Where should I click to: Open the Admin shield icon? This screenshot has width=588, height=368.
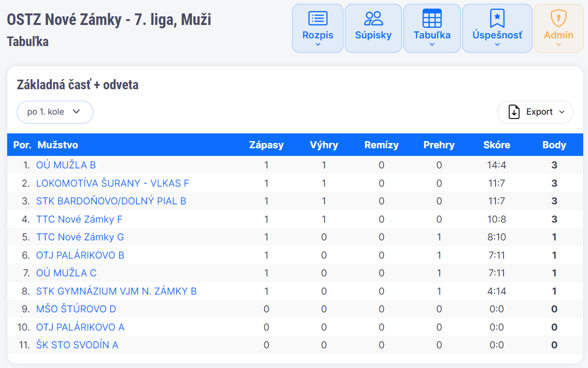tap(559, 18)
